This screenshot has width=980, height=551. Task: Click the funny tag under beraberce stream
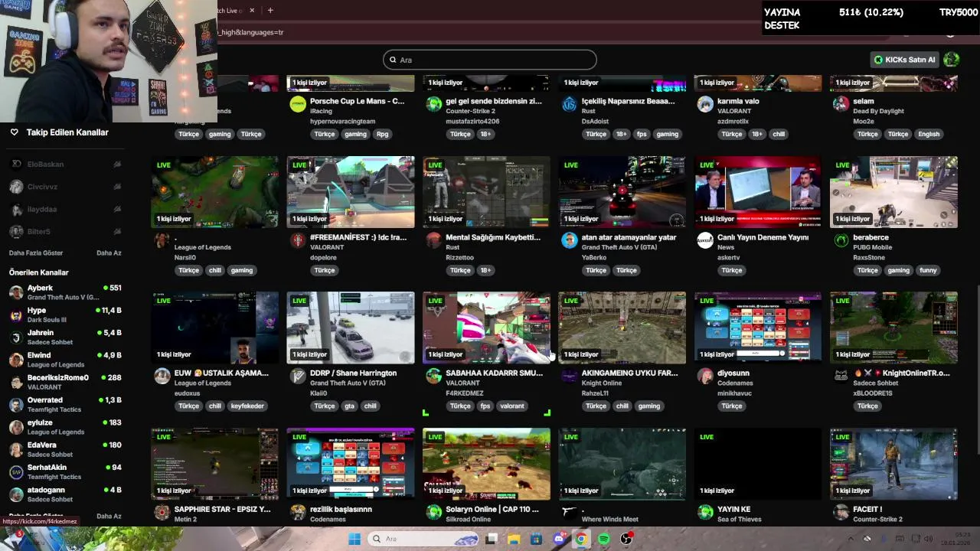coord(928,270)
